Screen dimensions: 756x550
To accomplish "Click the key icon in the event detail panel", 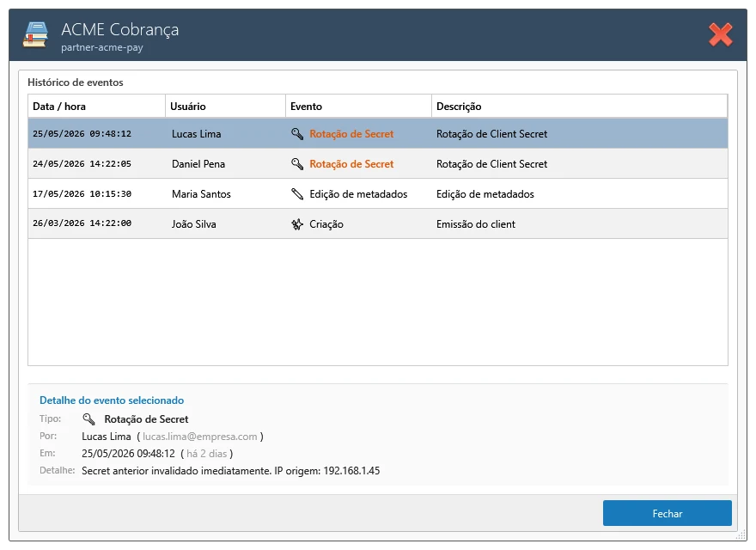I will tap(88, 419).
